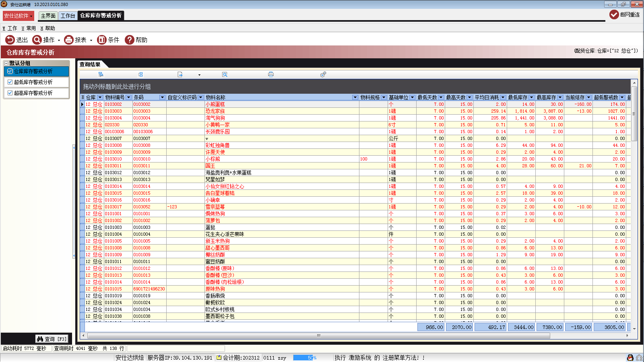Open the 帮助 menu in menu bar
Screen dimensions: 644x362
coord(47,28)
